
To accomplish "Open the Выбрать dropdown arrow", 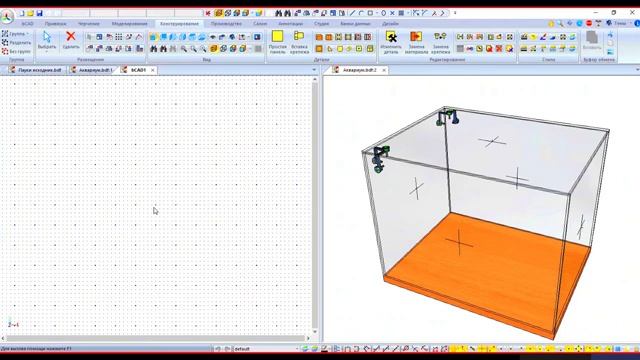I will (x=47, y=52).
